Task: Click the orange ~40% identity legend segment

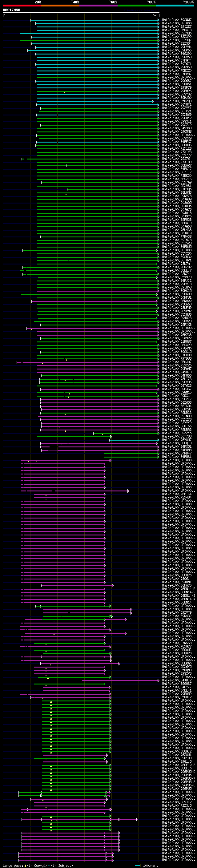Action: (60, 6)
